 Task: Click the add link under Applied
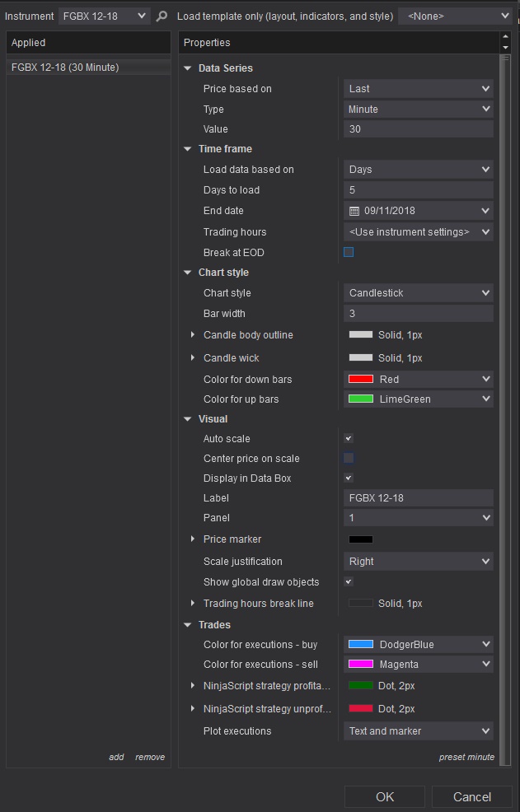coord(116,757)
